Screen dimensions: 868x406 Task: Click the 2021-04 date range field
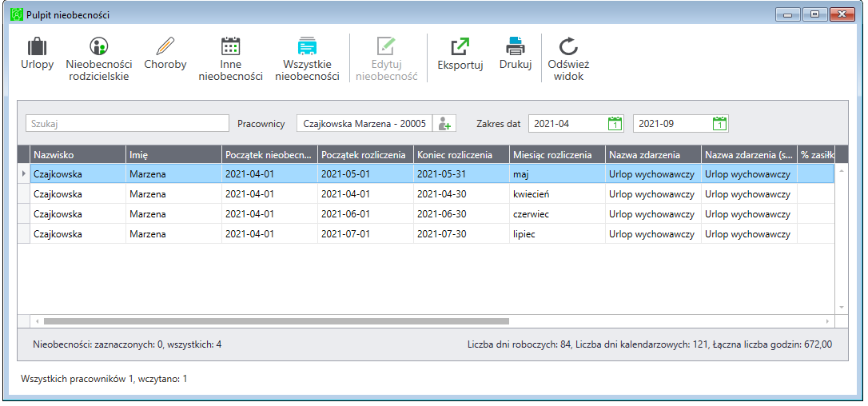point(576,124)
